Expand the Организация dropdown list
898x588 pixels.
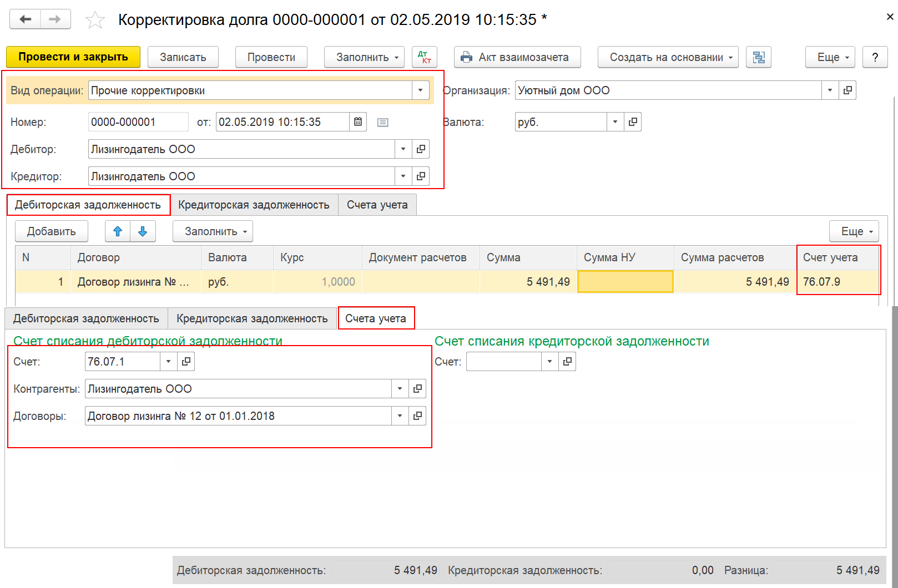[x=830, y=90]
